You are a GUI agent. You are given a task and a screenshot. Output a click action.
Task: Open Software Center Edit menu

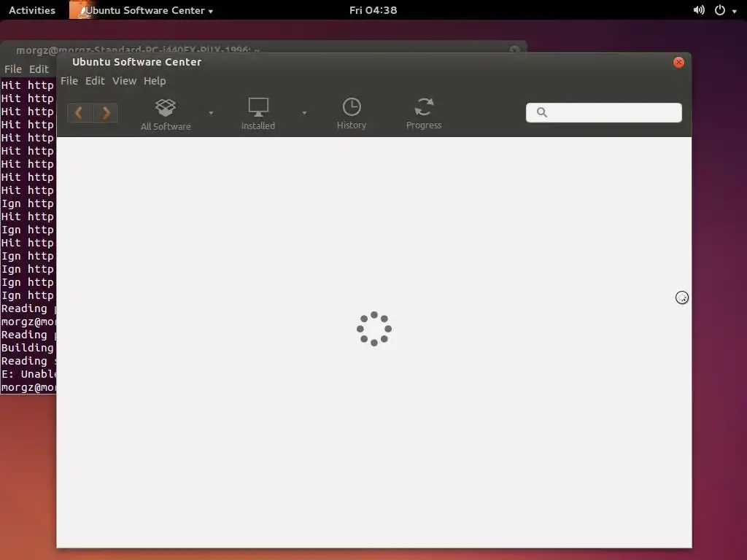(x=95, y=81)
